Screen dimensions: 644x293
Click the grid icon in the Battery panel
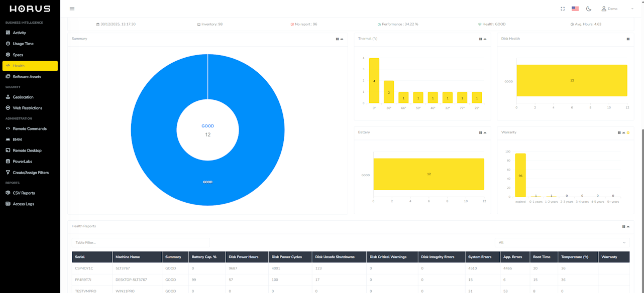[x=480, y=132]
